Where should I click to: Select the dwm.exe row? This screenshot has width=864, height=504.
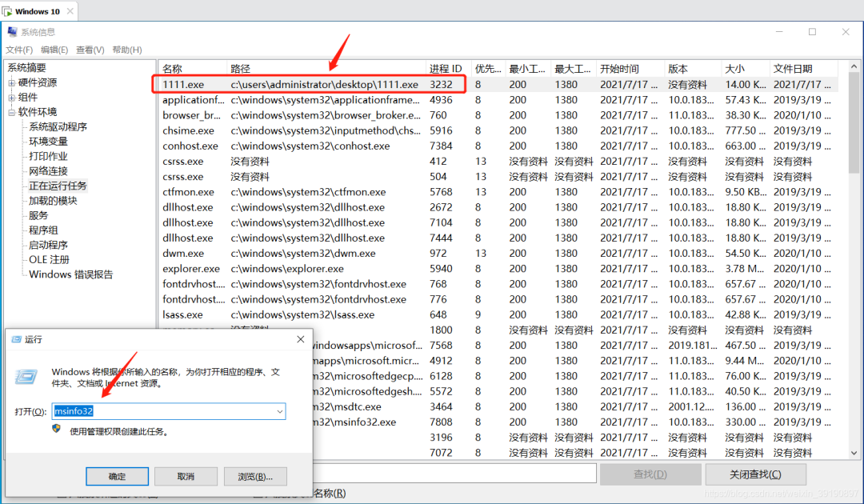point(498,254)
